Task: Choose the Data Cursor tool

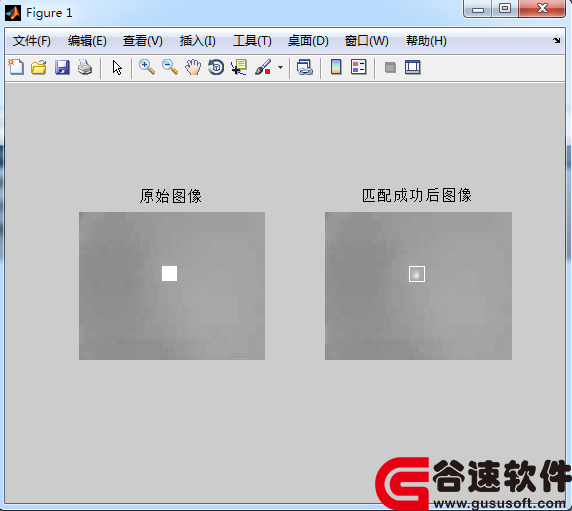Action: pyautogui.click(x=239, y=67)
